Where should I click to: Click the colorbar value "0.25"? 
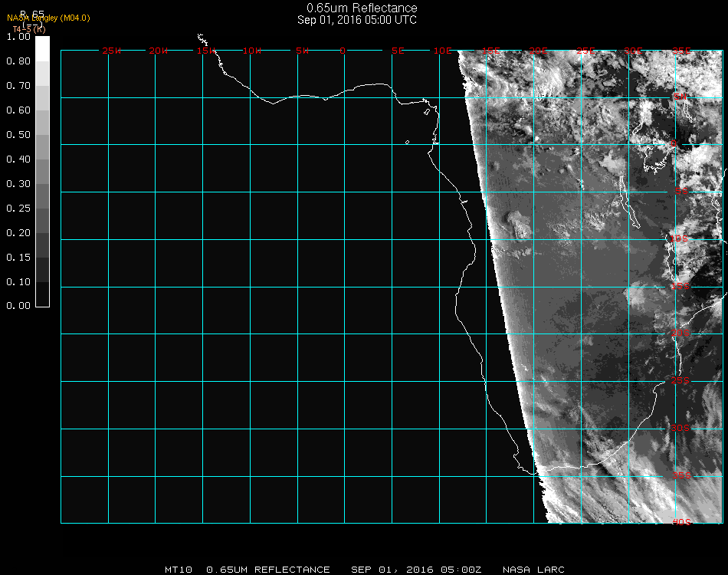coord(18,209)
